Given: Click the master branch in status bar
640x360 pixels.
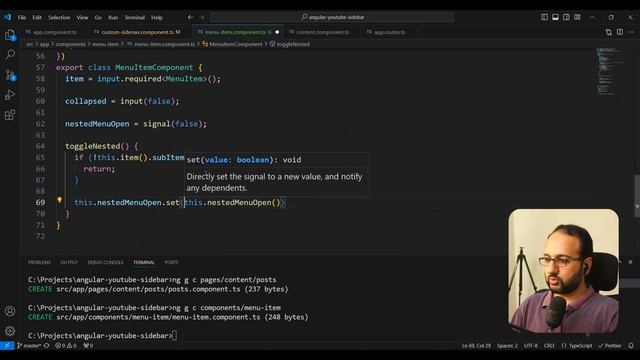Looking at the screenshot, I should coord(29,346).
